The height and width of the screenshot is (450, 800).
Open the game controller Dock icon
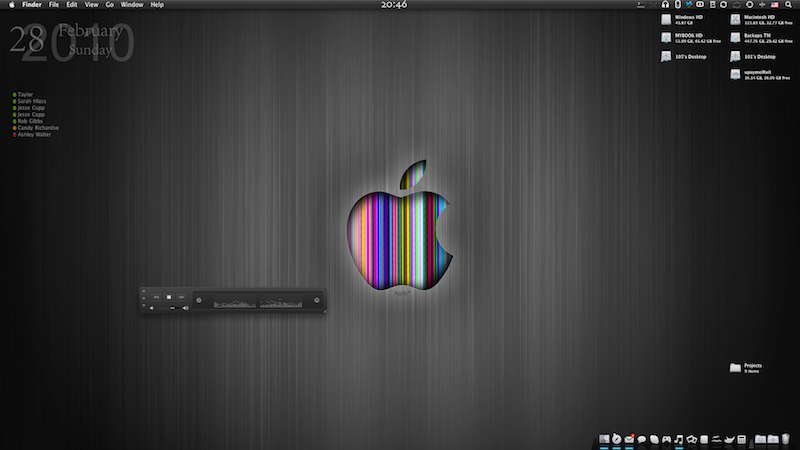pyautogui.click(x=666, y=439)
